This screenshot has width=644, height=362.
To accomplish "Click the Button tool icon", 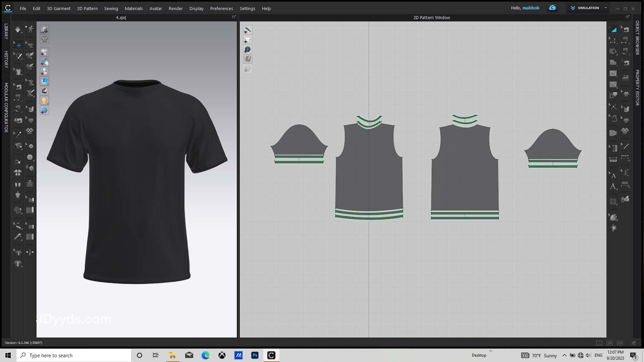I will [30, 157].
